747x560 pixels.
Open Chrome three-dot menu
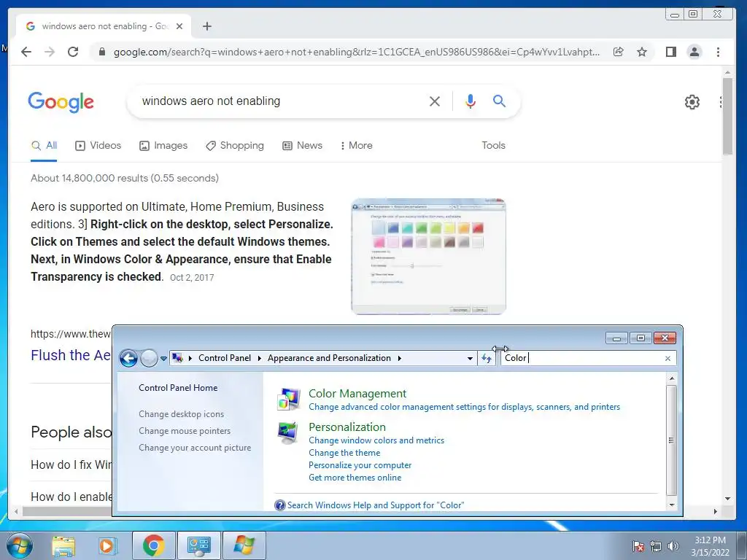point(718,52)
